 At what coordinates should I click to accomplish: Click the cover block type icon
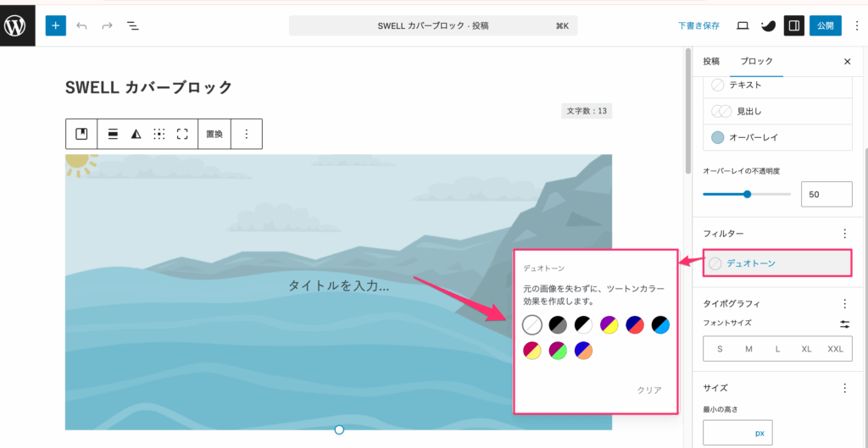coord(81,134)
